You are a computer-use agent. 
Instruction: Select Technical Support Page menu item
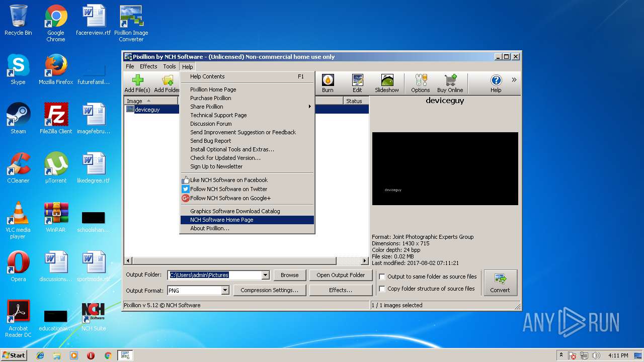247,115
